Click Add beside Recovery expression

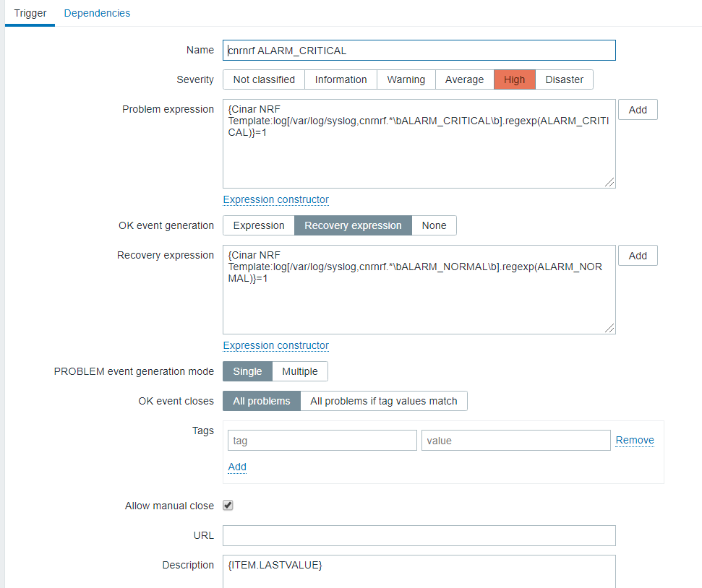click(638, 256)
